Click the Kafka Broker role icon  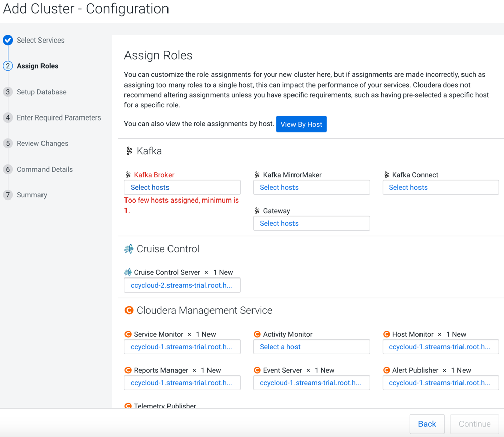[128, 175]
